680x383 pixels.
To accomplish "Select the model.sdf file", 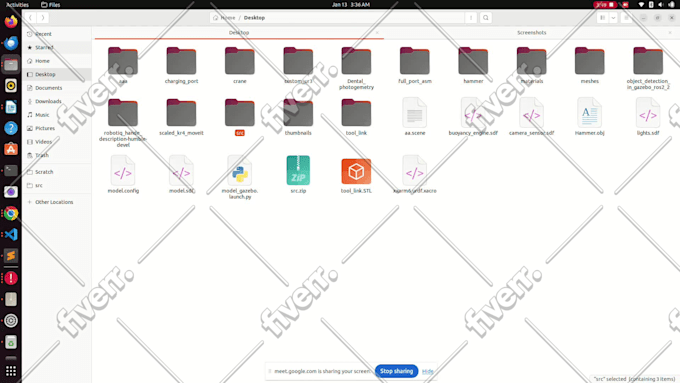I will 181,174.
